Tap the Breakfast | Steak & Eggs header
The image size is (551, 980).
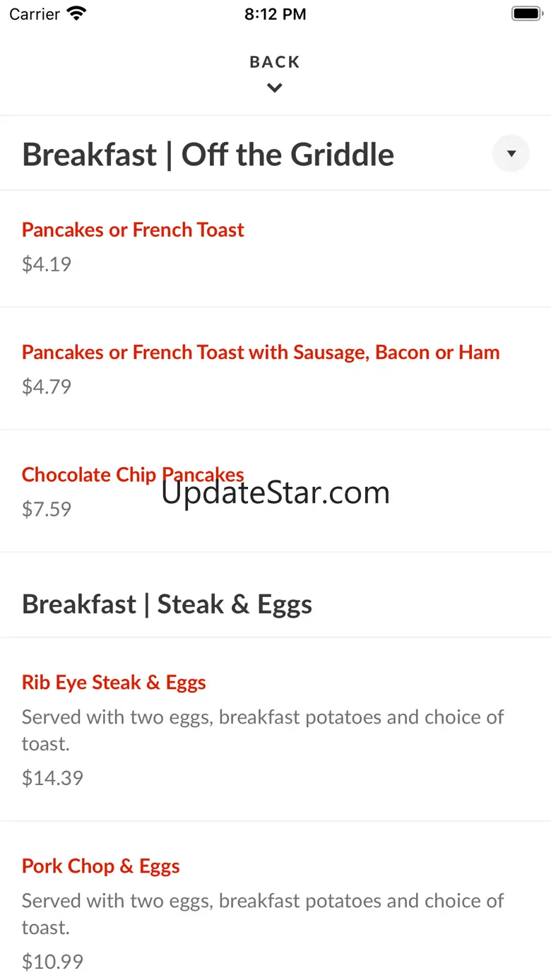[167, 605]
